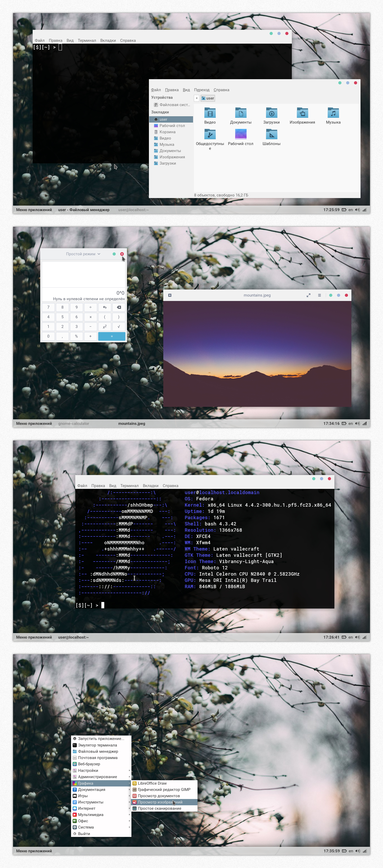Open hamburger menu in the image viewer
The image size is (383, 868).
tap(319, 295)
